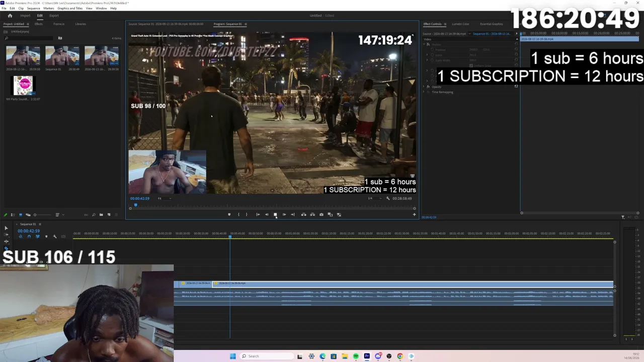Click the Mark In button
The image size is (644, 362).
[x=238, y=215]
